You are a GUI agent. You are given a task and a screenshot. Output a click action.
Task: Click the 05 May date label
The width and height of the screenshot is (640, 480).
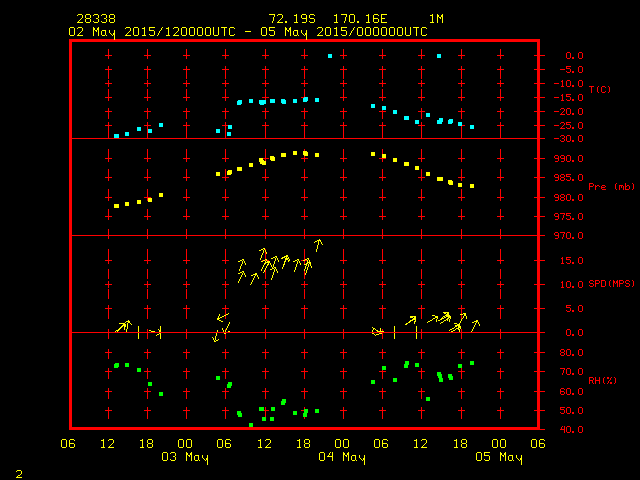498,457
